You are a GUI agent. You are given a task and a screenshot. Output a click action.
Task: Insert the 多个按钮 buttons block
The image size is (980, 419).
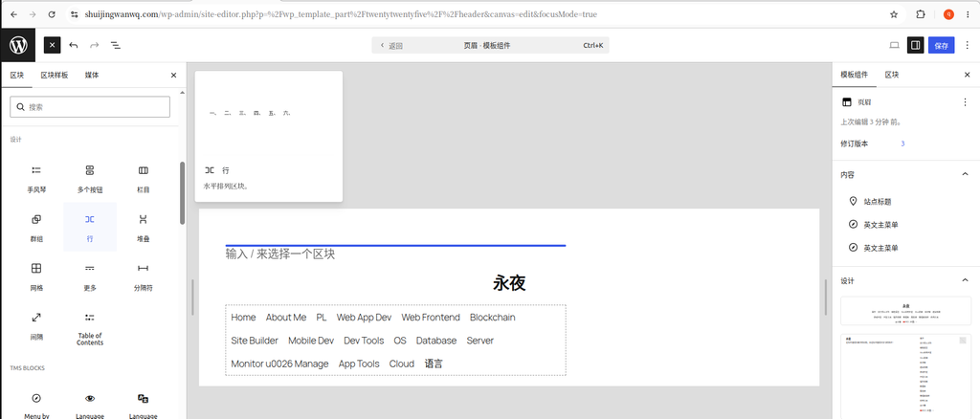tap(90, 178)
